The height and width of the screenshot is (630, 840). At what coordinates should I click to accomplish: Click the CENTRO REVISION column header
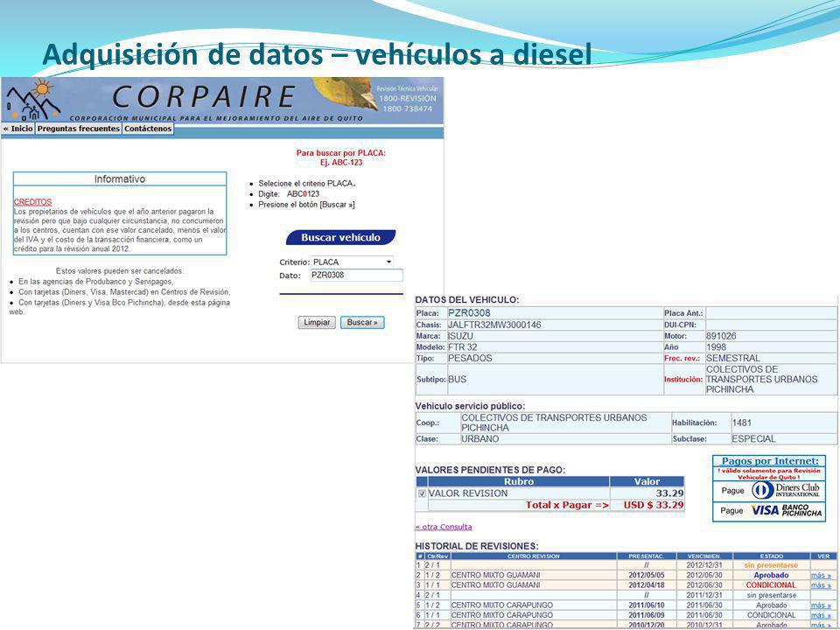coord(534,556)
